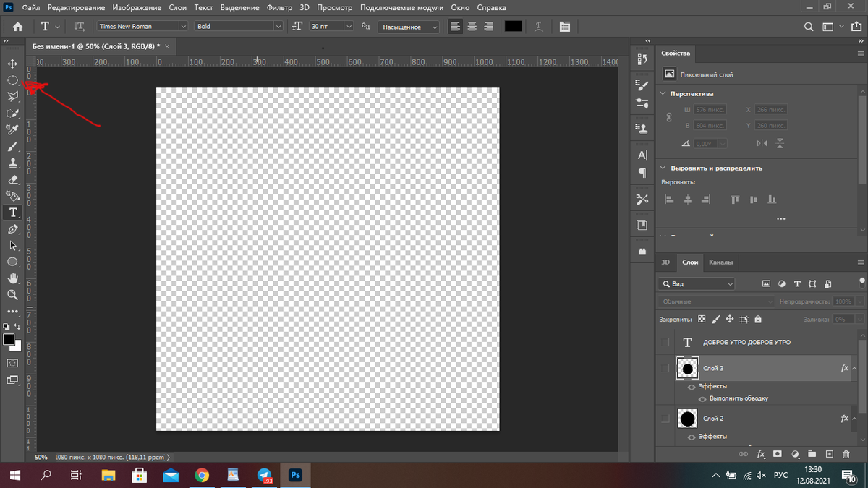
Task: Swap foreground and background colors
Action: coord(17,327)
